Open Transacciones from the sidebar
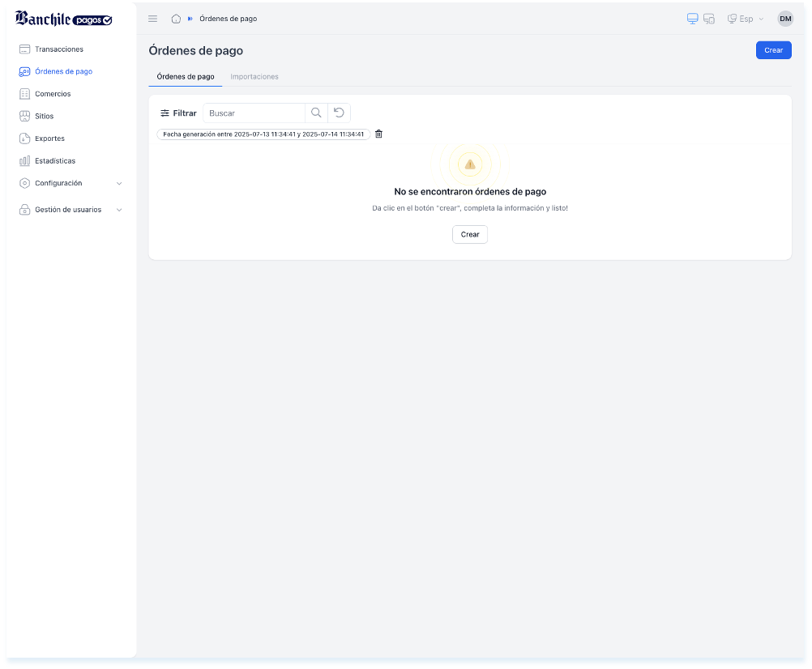The height and width of the screenshot is (669, 812). click(59, 49)
